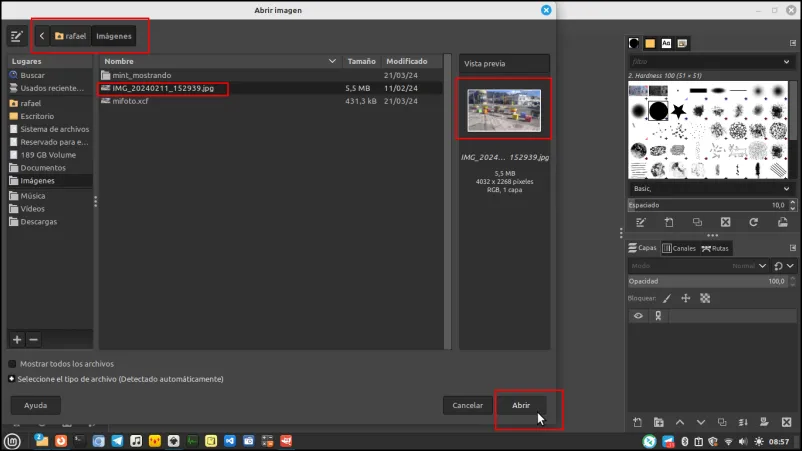Screen dimensions: 802x451
Task: Open Descargas in the Lugares sidebar
Action: [x=39, y=222]
